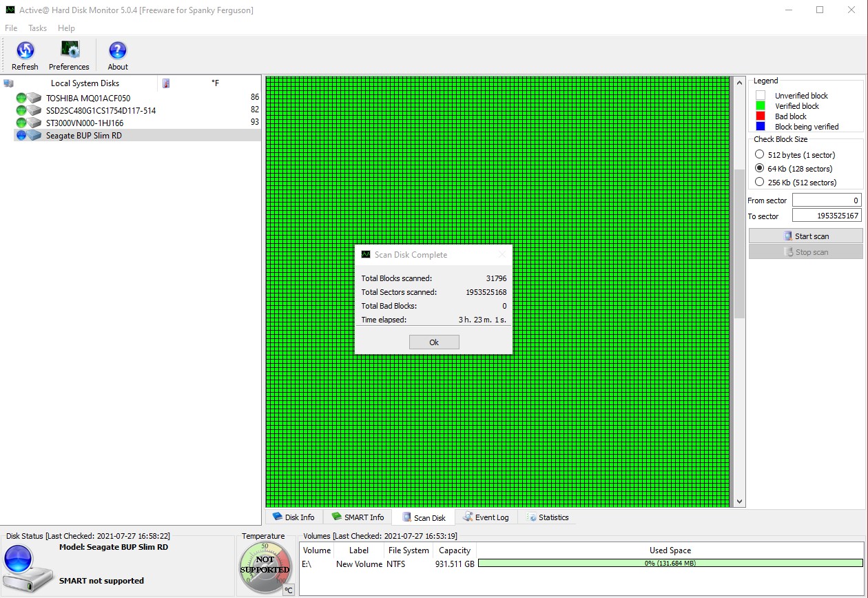
Task: Choose 512 bytes (1 sector) block size
Action: [759, 155]
